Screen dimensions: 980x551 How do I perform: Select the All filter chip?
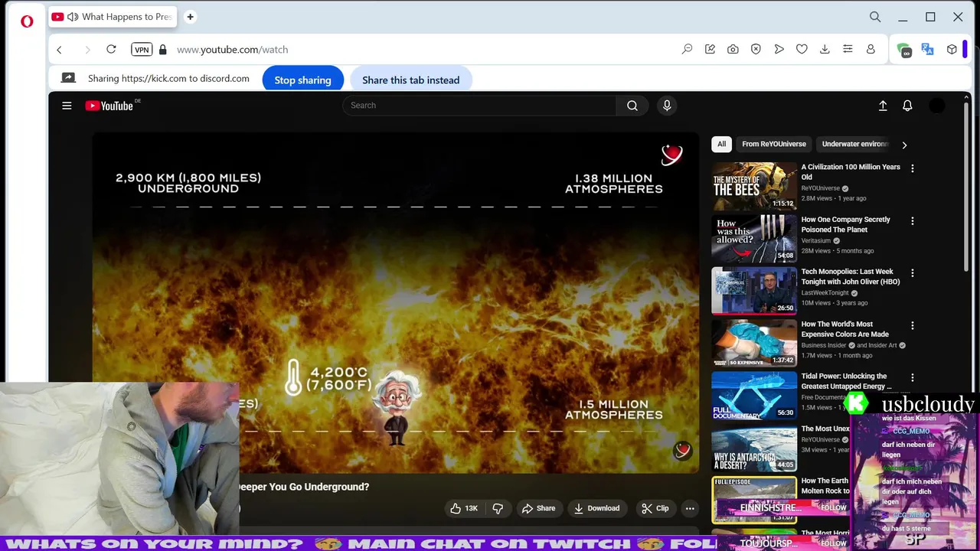click(721, 144)
